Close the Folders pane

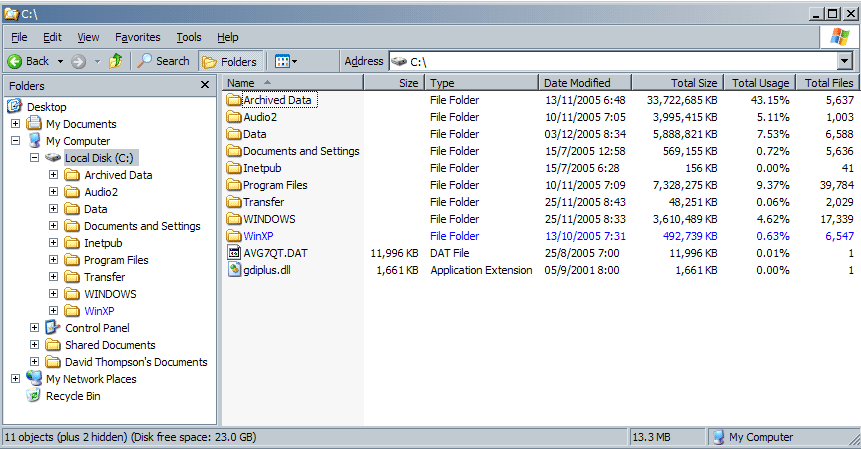click(205, 85)
